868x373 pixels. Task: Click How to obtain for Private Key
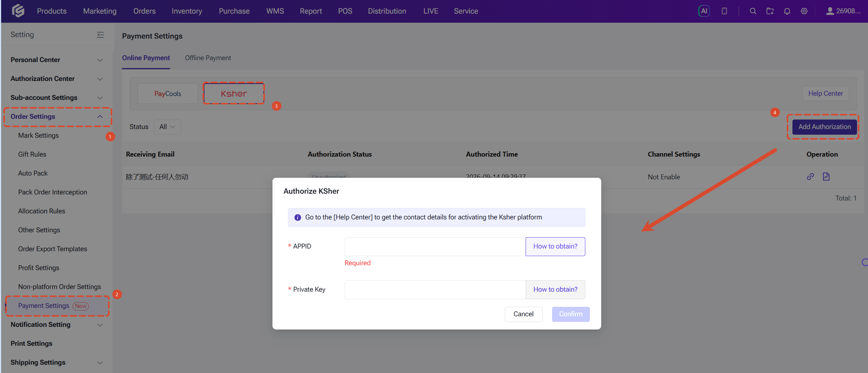[x=555, y=289]
